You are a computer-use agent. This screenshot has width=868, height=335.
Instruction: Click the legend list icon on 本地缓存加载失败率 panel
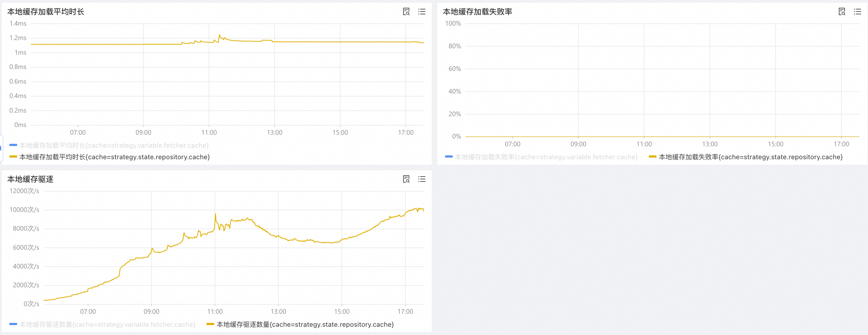(x=858, y=12)
